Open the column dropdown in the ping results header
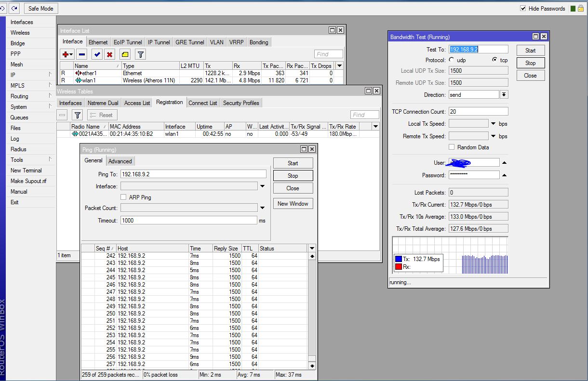 (312, 248)
